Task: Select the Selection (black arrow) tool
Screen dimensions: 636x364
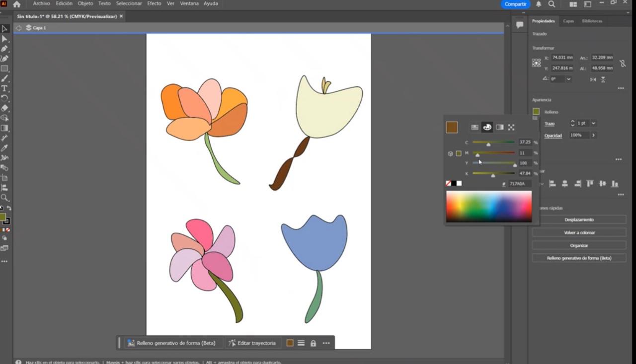Action: (4, 29)
